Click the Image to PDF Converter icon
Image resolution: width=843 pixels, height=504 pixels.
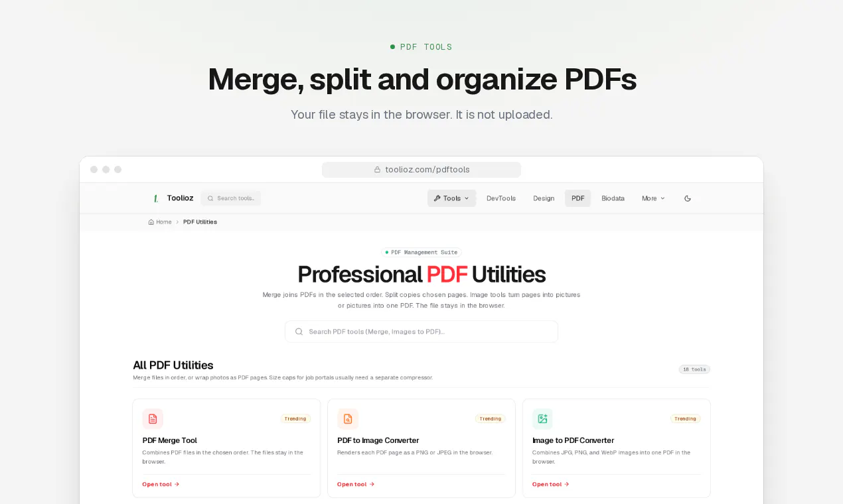(542, 418)
